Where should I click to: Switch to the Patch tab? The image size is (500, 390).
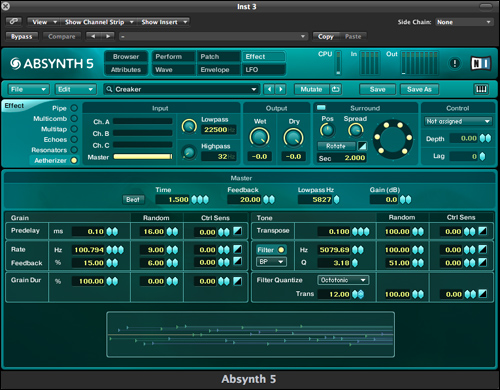pos(218,57)
